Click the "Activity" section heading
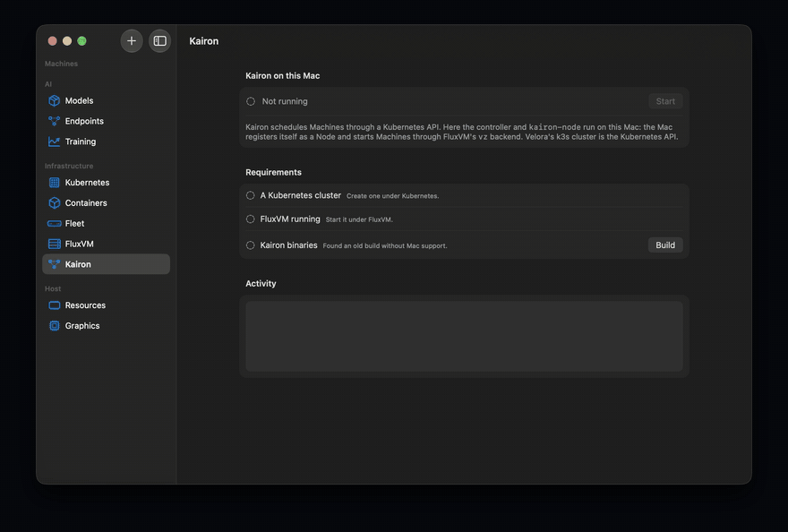The image size is (788, 532). click(261, 284)
